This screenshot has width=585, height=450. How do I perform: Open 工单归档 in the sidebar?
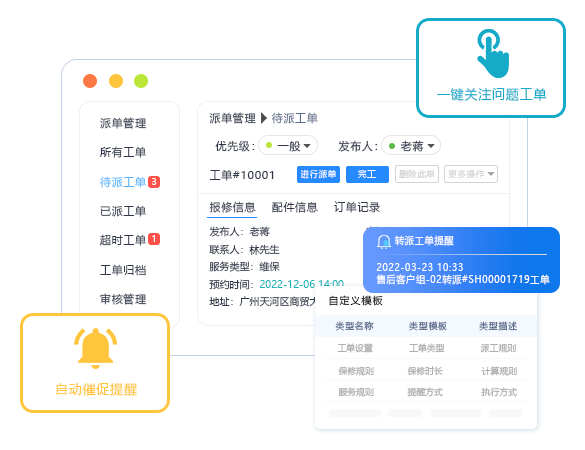[123, 270]
